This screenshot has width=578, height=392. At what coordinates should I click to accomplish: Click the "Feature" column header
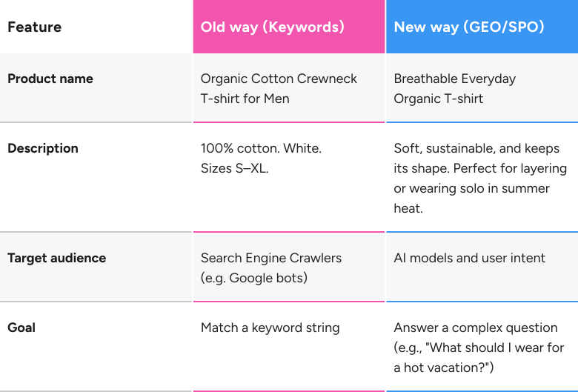[x=34, y=27]
